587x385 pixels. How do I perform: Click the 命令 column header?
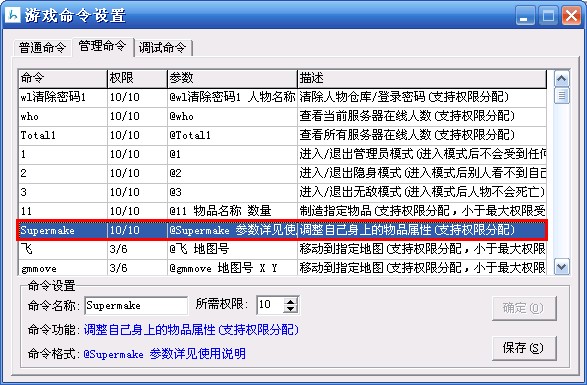coord(63,78)
